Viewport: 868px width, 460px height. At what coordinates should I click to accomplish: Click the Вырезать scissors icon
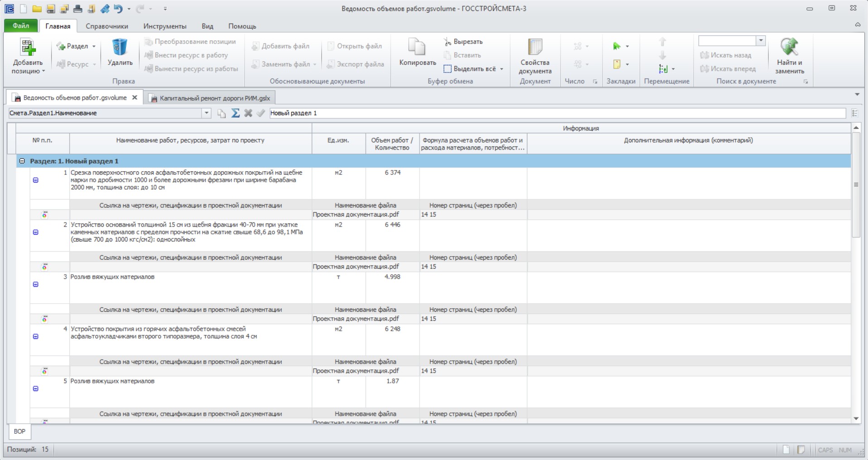447,42
